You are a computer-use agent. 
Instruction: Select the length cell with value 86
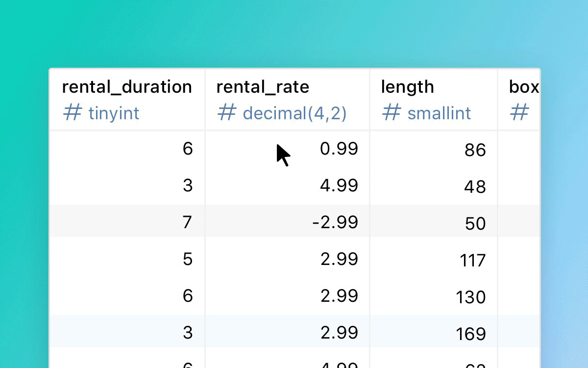[434, 149]
